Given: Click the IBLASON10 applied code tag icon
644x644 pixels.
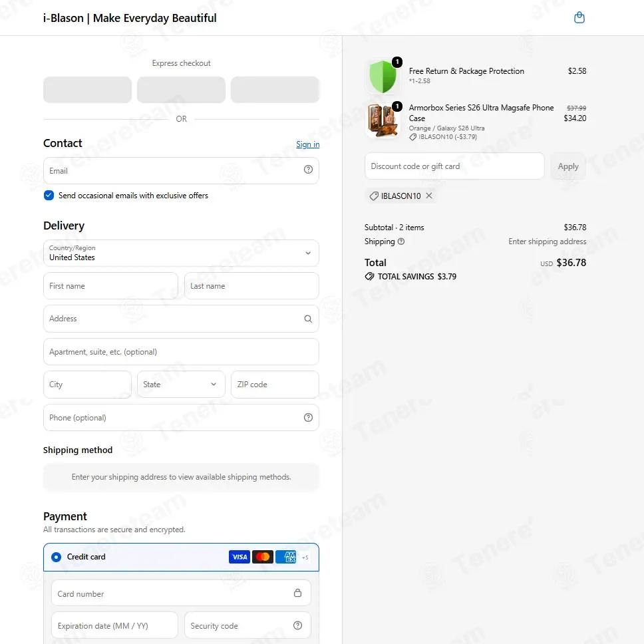Looking at the screenshot, I should pyautogui.click(x=374, y=196).
